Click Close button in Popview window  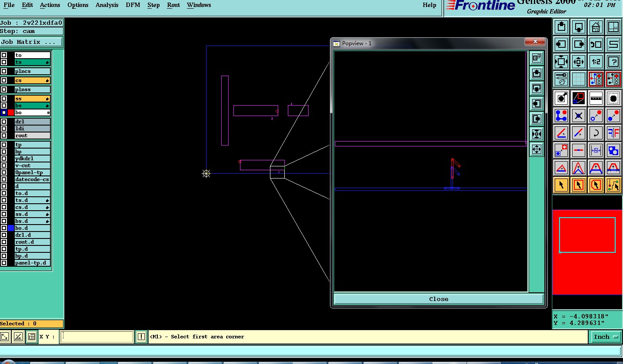(439, 299)
